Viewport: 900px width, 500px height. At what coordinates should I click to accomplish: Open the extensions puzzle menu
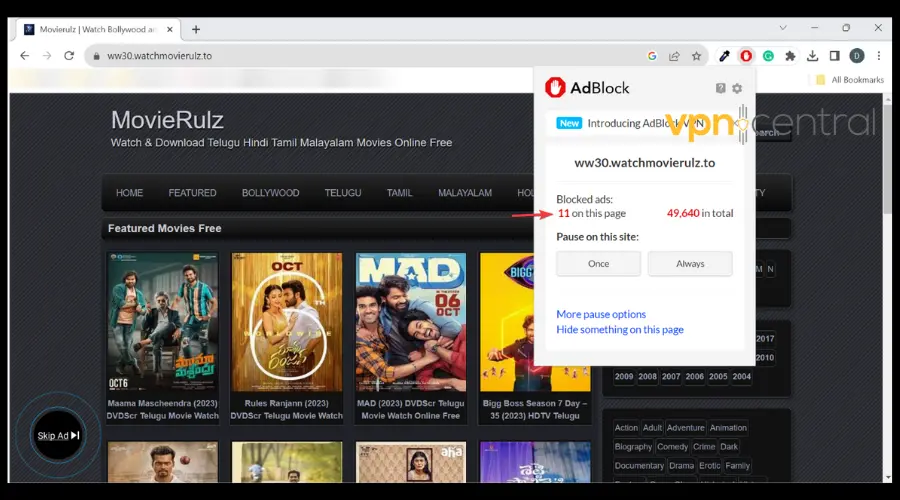point(790,56)
